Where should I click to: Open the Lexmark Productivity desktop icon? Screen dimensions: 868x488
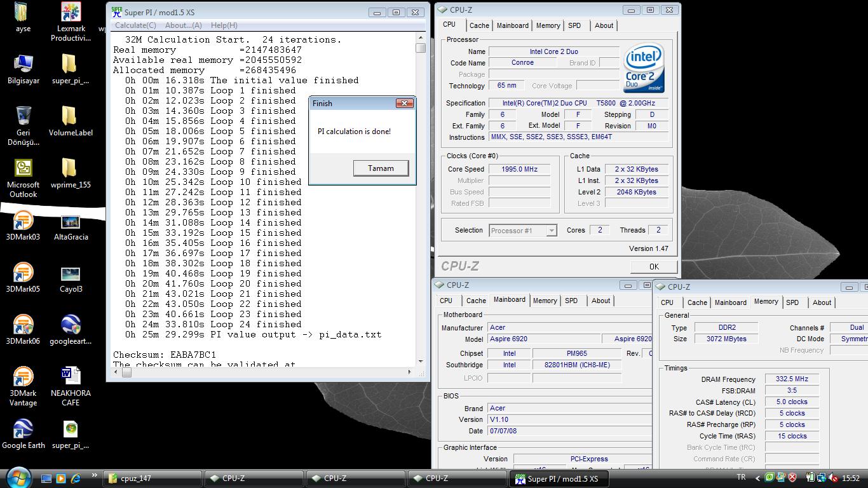click(71, 22)
